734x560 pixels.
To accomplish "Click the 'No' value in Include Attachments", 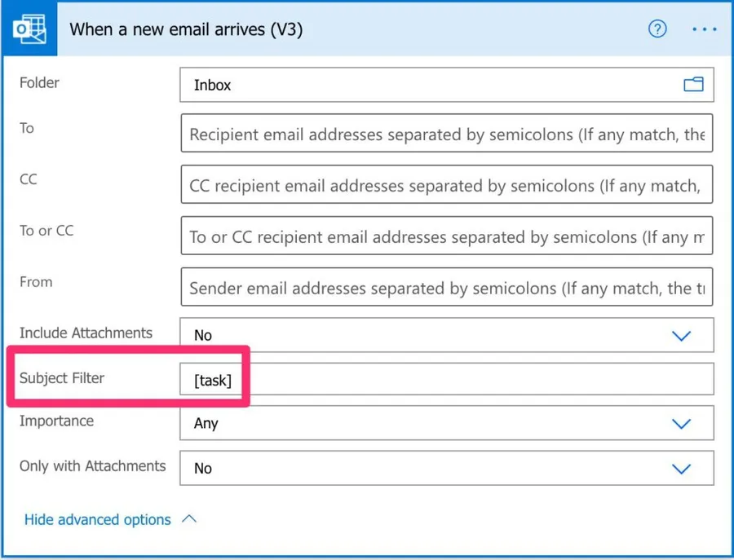I will (x=203, y=335).
